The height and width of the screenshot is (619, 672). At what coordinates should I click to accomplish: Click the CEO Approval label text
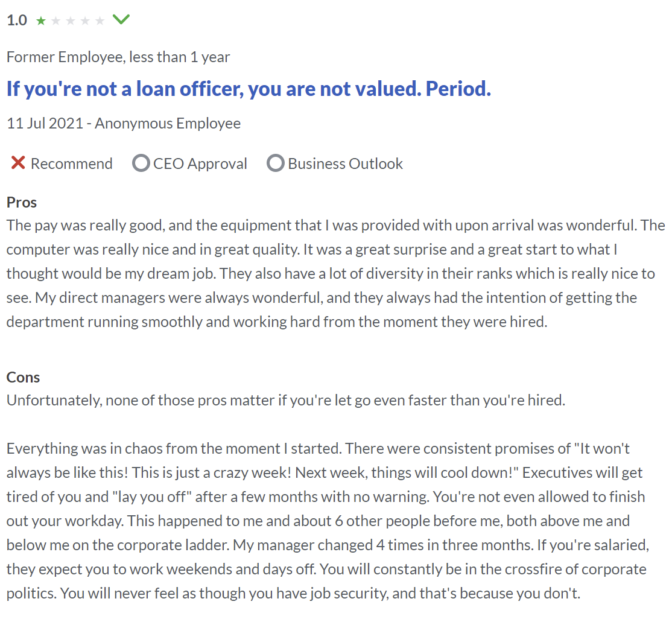point(200,163)
